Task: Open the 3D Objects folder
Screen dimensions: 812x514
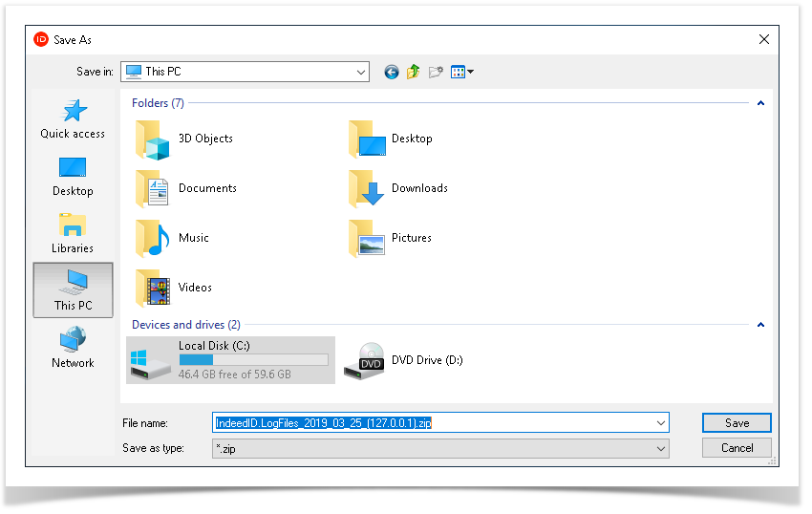Action: 204,139
